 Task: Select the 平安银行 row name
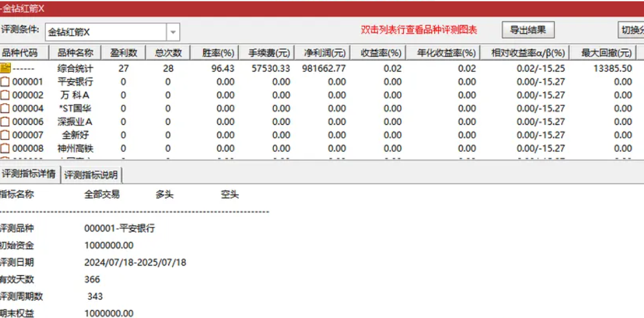pos(75,81)
